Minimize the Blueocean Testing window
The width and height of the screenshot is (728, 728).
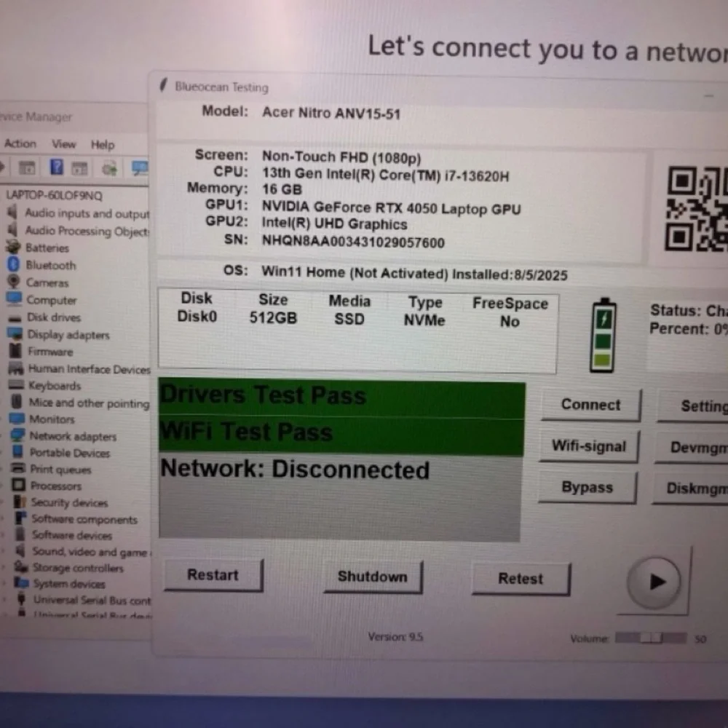[x=708, y=95]
